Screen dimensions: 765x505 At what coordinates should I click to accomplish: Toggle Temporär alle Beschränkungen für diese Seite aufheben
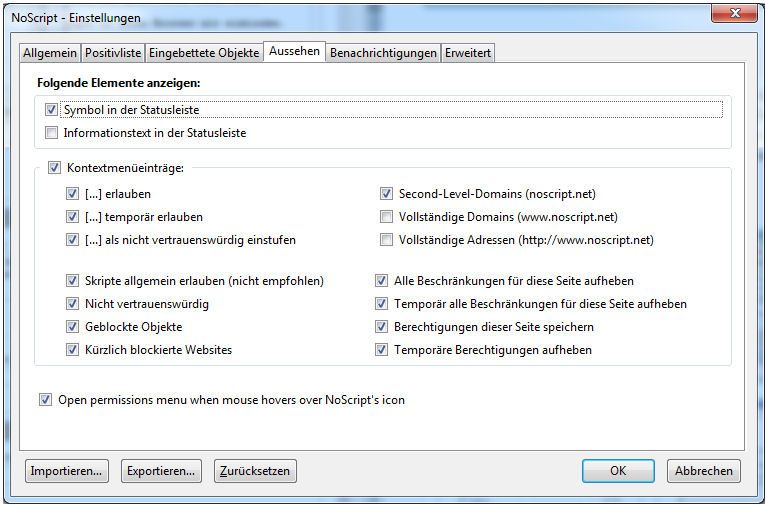point(382,303)
